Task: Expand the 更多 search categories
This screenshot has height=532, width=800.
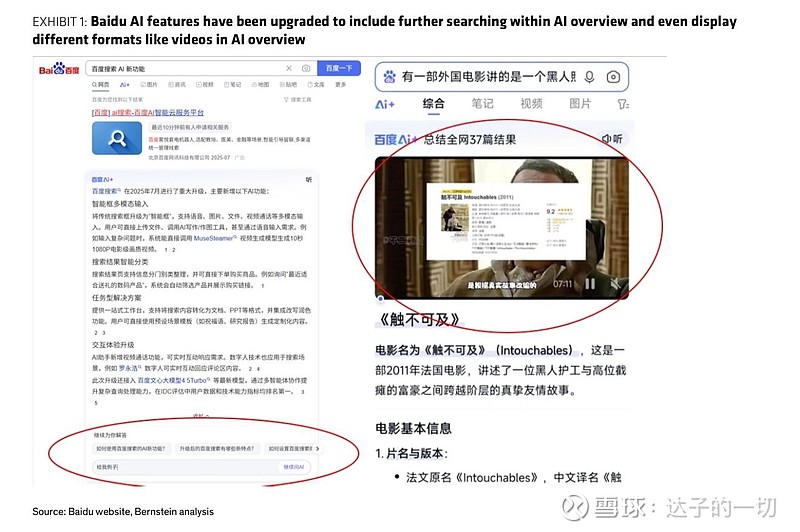Action: point(341,85)
